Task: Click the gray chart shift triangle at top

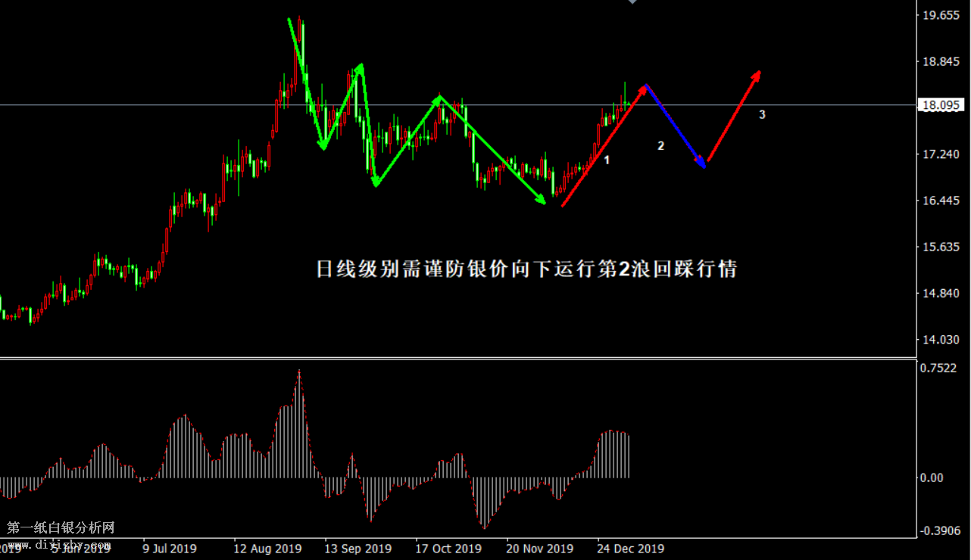Action: [632, 2]
